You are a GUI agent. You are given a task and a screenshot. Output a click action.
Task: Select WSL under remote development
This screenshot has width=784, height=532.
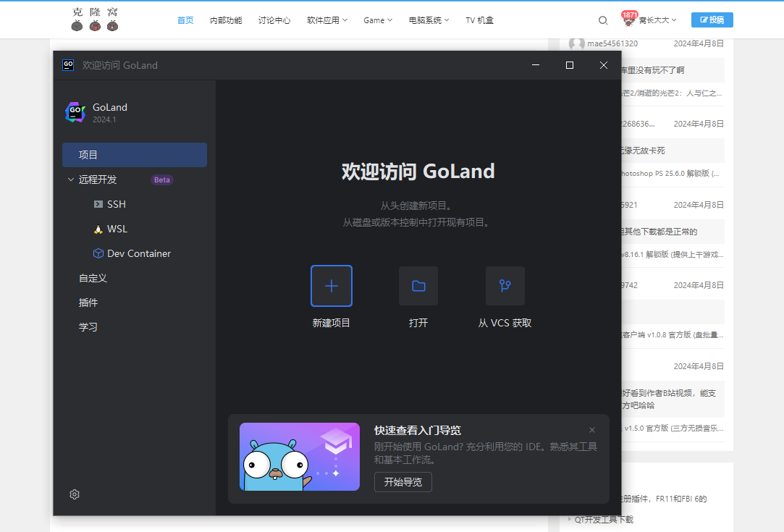click(117, 229)
